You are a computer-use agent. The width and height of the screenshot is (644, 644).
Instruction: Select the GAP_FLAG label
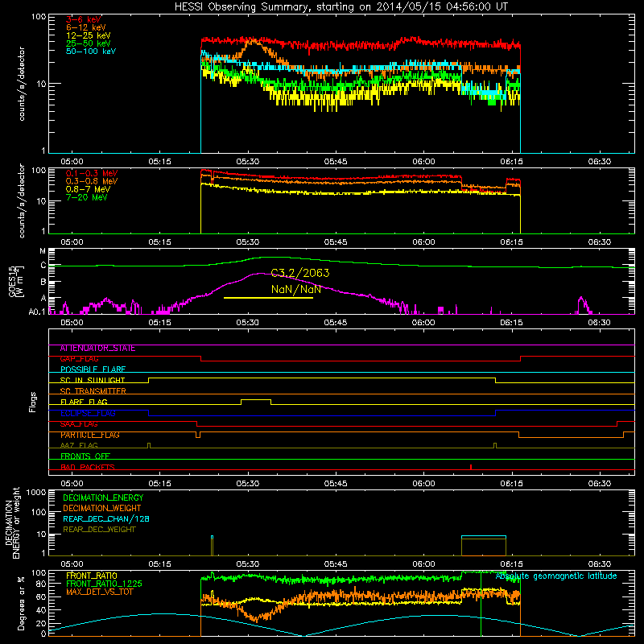click(x=79, y=359)
